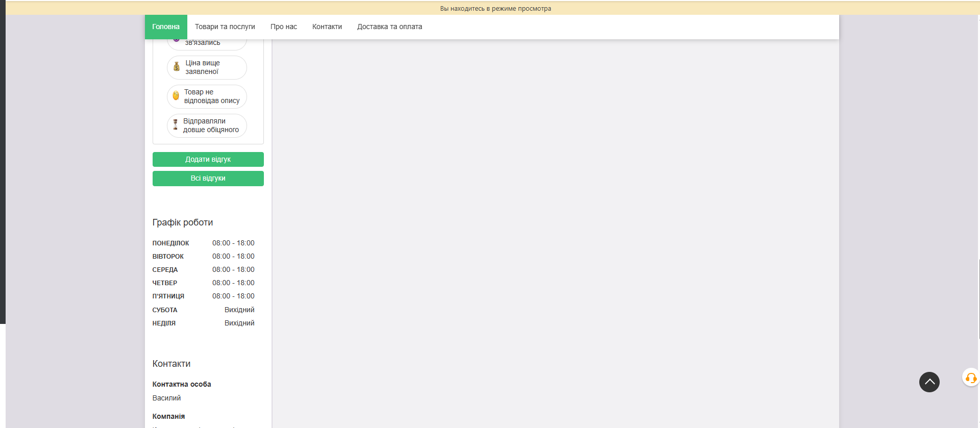
Task: Click the ПОНЕДІЛОК working hours row
Action: coord(203,243)
